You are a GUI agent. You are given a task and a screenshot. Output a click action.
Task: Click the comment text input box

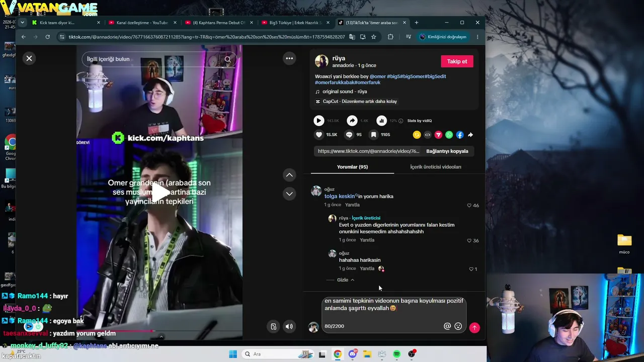393,305
